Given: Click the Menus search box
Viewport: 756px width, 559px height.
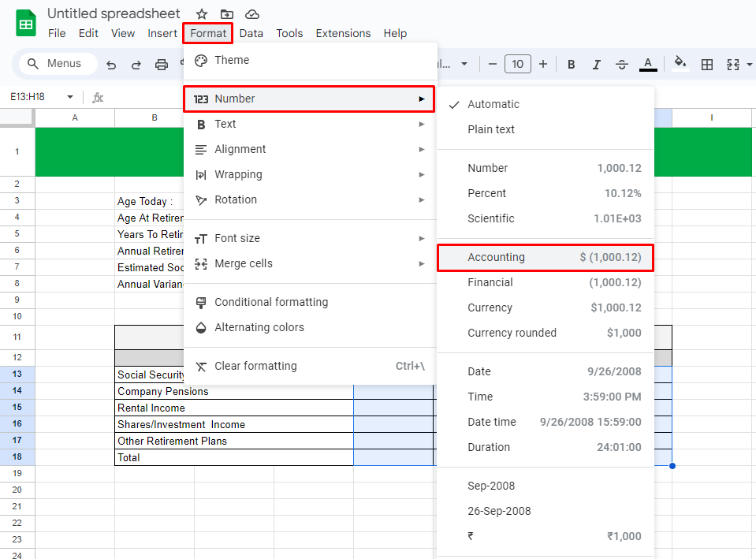Looking at the screenshot, I should [58, 64].
